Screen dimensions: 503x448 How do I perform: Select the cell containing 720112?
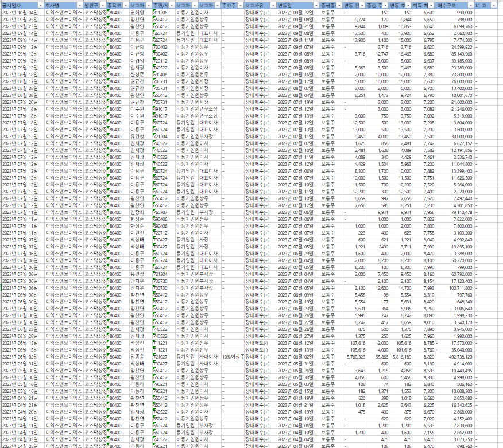pyautogui.click(x=164, y=61)
